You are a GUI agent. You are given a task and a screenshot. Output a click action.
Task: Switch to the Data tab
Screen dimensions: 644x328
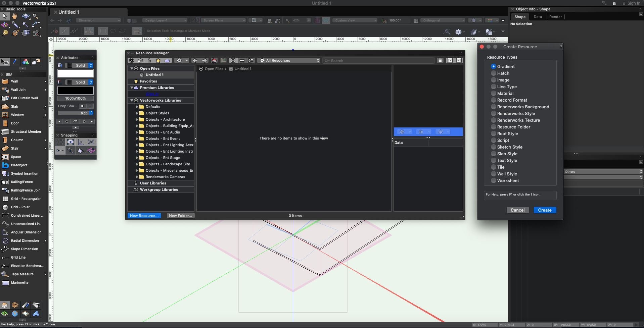coord(538,17)
